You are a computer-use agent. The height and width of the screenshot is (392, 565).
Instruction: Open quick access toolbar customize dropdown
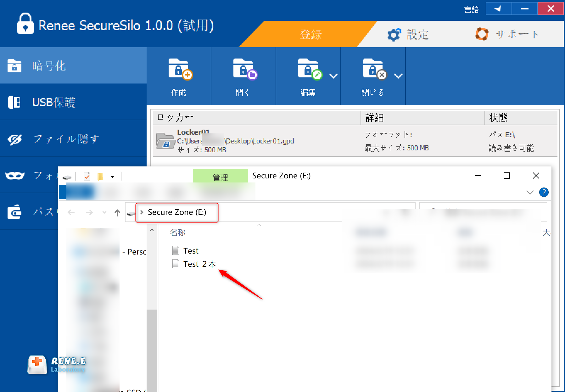(112, 176)
